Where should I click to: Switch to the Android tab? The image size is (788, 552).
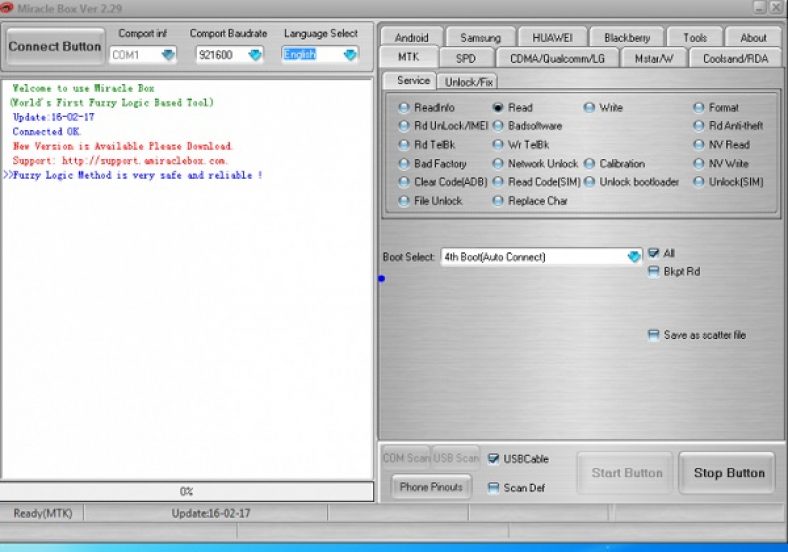(412, 38)
